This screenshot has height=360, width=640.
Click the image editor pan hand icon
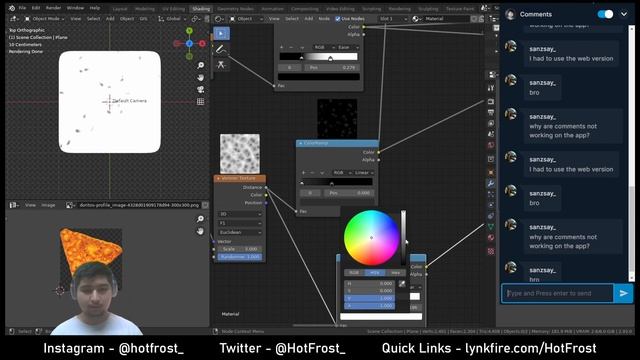[x=200, y=231]
